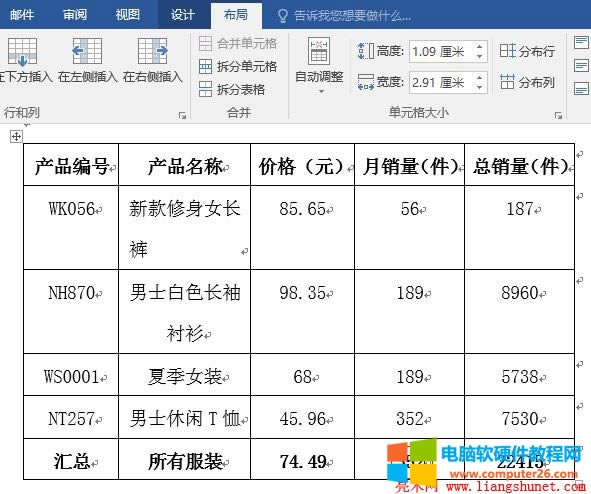Image resolution: width=591 pixels, height=494 pixels.
Task: Distribute columns evenly (分布列)
Action: (x=527, y=82)
